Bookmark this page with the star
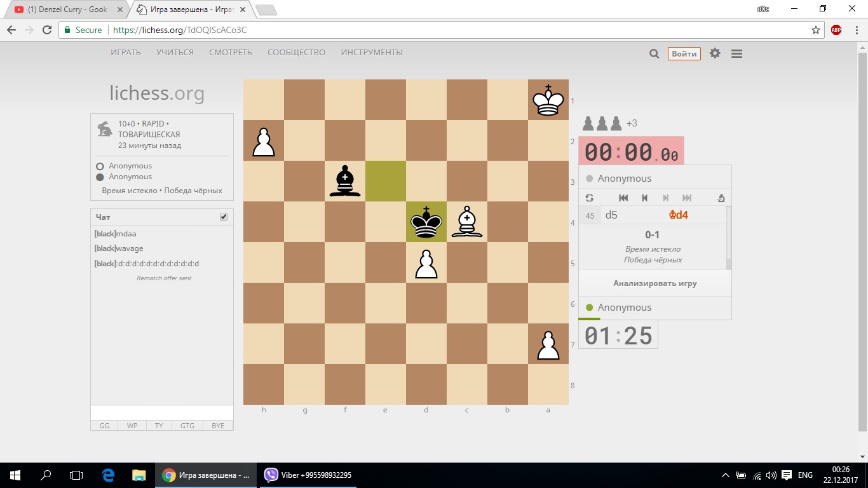Screen dimensions: 868x488 [x=816, y=30]
